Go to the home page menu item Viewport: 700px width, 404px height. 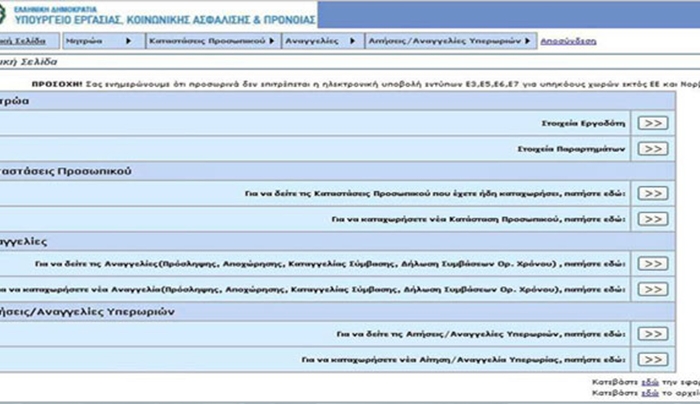coord(29,41)
